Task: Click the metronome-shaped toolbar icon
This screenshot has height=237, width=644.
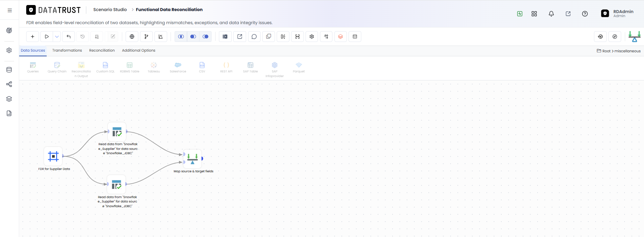Action: 161,37
